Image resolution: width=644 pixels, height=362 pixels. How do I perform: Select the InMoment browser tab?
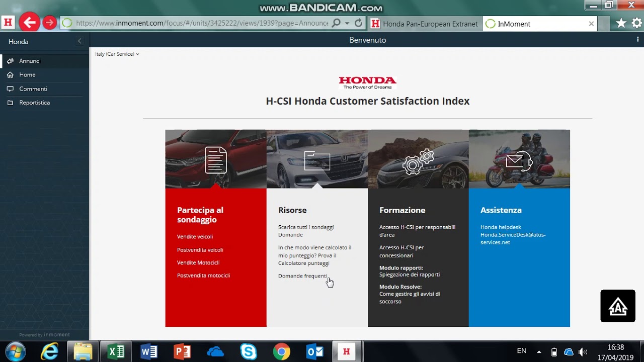click(540, 24)
